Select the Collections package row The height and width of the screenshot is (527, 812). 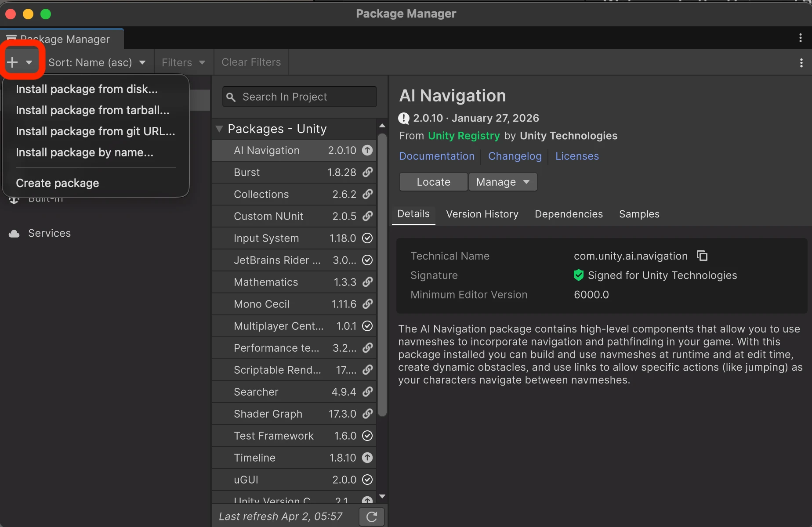pyautogui.click(x=294, y=194)
